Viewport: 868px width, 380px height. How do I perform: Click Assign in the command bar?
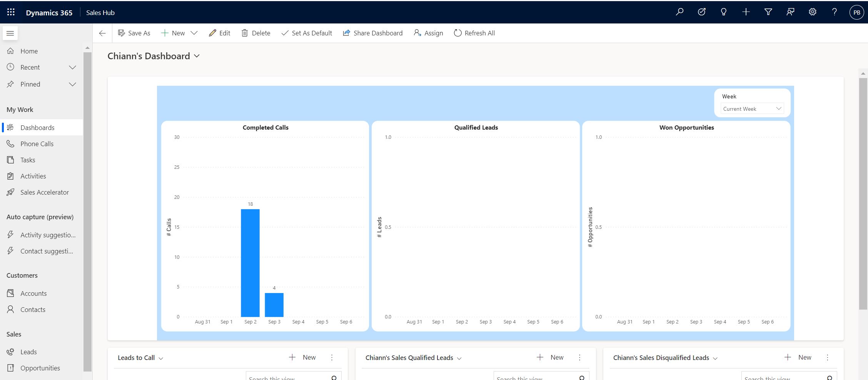click(428, 33)
